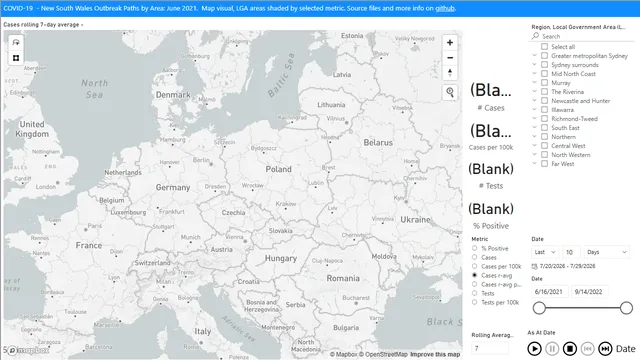The image size is (640, 360).
Task: Click the % Positive blank card
Action: click(x=491, y=216)
